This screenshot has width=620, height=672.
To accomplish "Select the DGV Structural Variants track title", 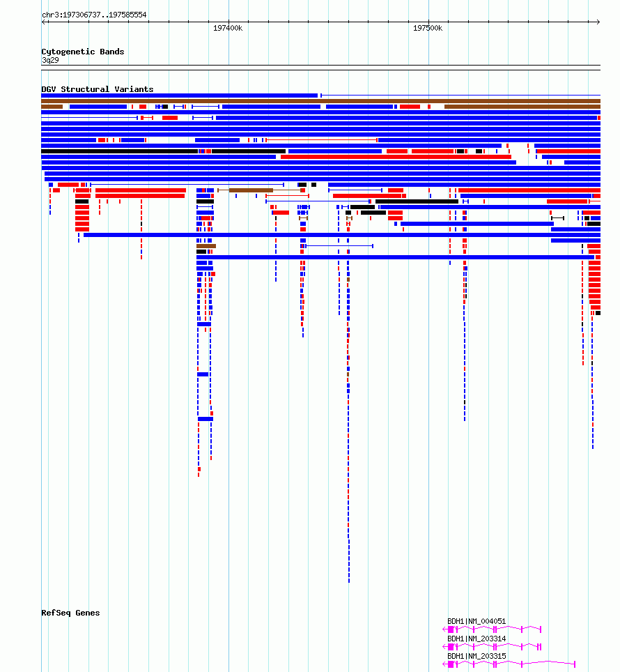I will point(98,89).
